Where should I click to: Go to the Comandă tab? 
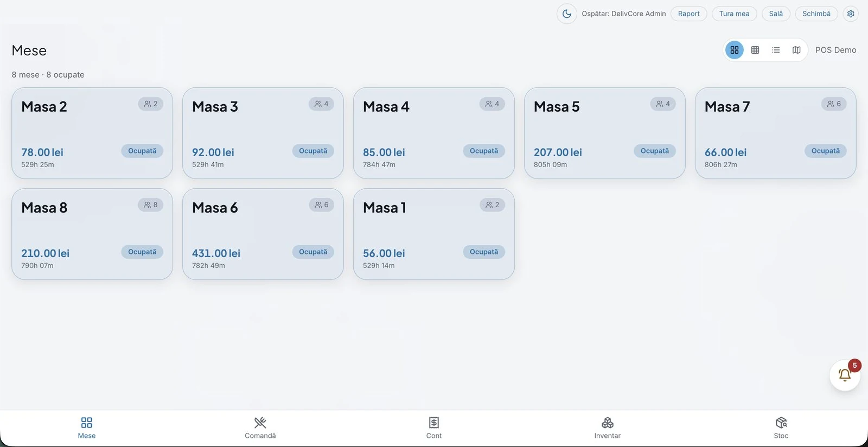pyautogui.click(x=260, y=428)
